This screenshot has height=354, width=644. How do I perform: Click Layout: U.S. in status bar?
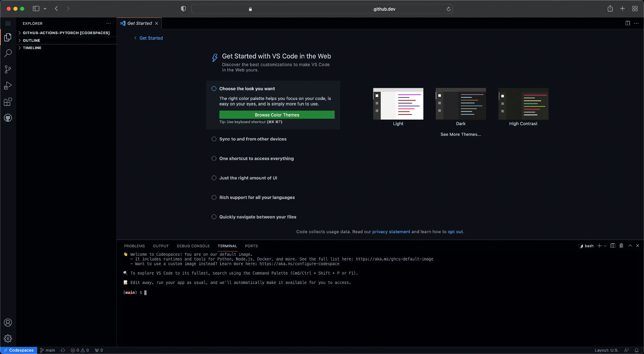click(x=606, y=350)
